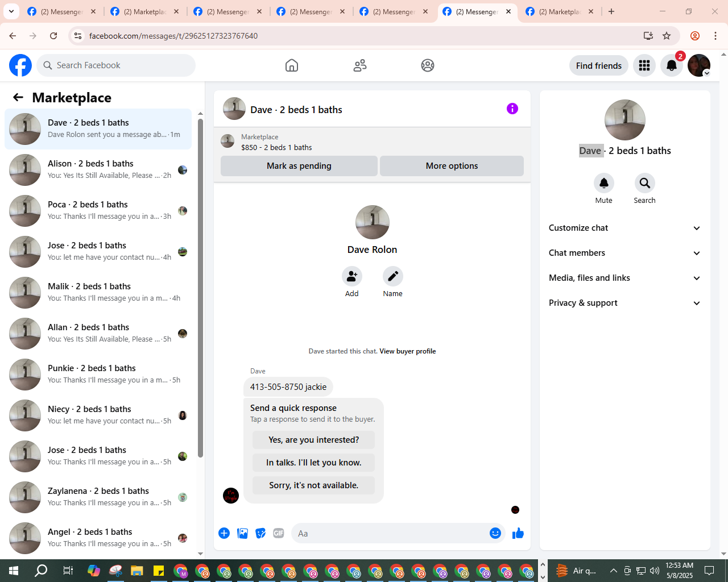Open File Explorer from taskbar

pos(137,571)
